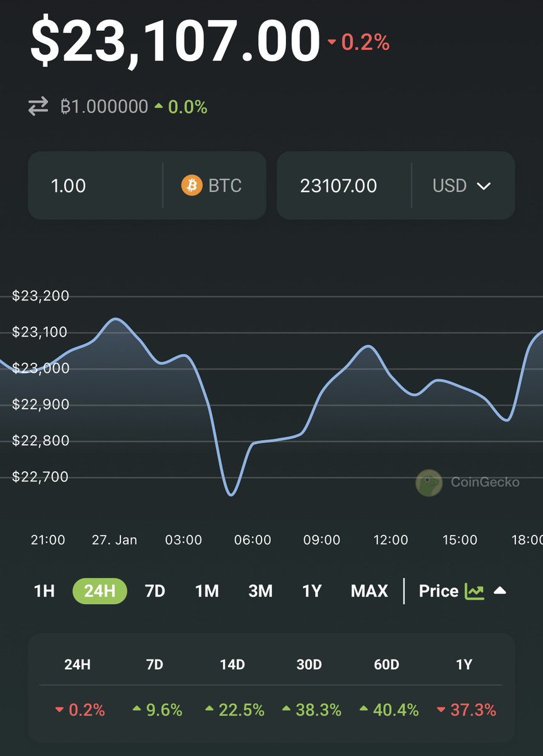Tap the 12:00 time axis label

click(x=391, y=540)
